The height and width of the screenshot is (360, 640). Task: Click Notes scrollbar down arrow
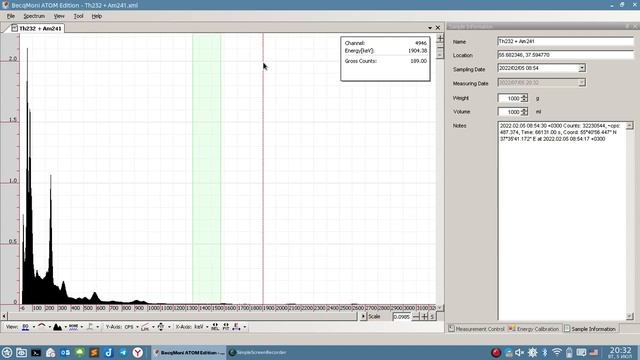(629, 316)
